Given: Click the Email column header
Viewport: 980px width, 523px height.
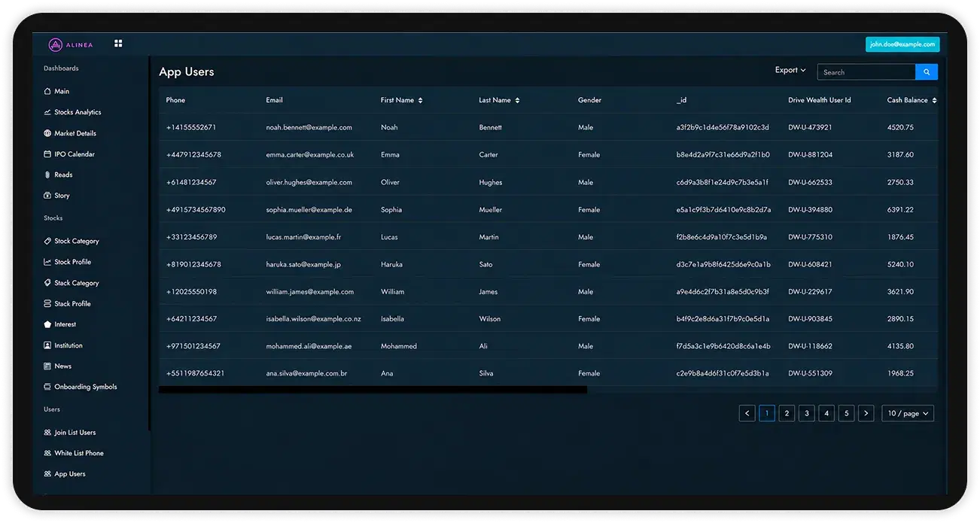Looking at the screenshot, I should 274,100.
